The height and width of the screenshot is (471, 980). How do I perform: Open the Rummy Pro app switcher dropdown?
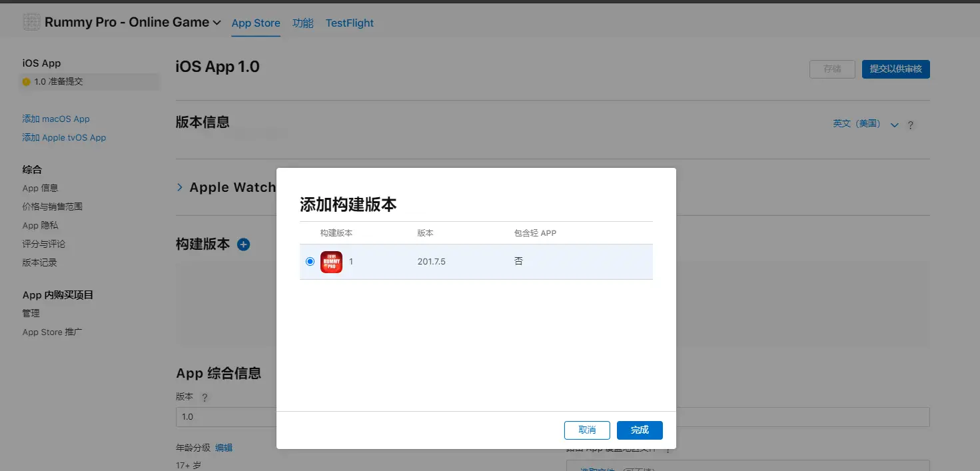click(x=133, y=22)
